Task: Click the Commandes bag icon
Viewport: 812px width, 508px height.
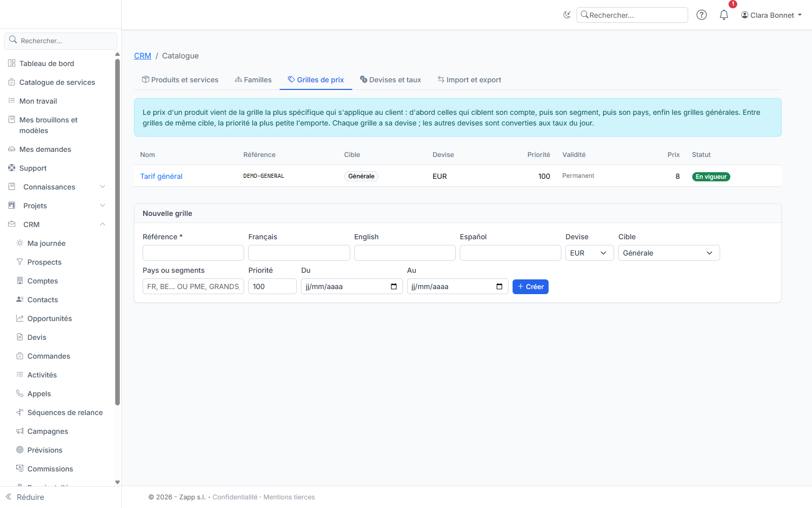Action: click(20, 356)
